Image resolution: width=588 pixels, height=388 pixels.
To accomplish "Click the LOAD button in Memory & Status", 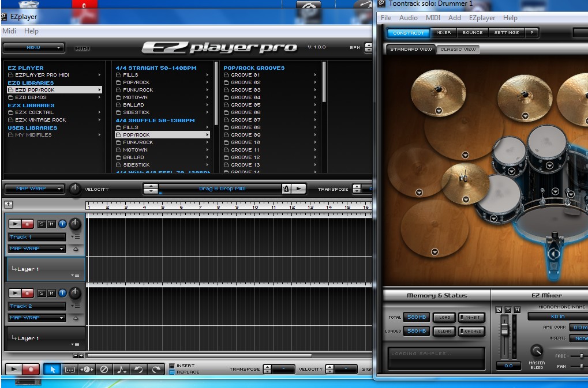I will (x=444, y=318).
